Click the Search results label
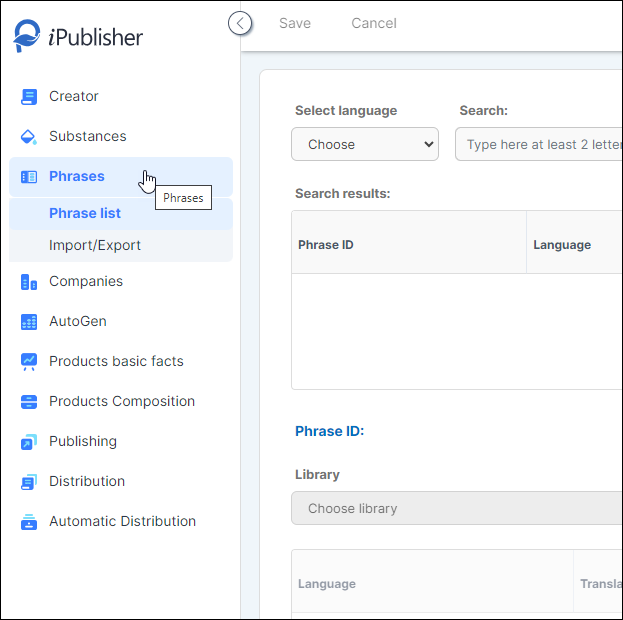Screen dimensions: 623x620 342,194
